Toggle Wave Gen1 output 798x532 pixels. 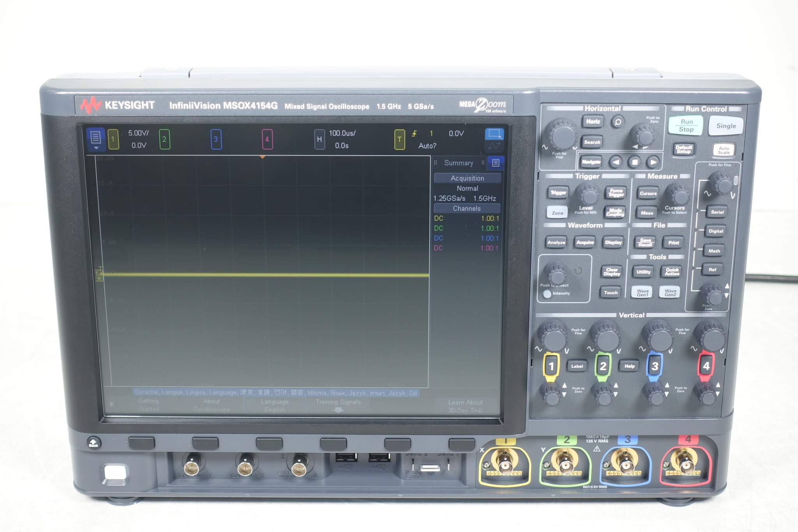[x=643, y=293]
